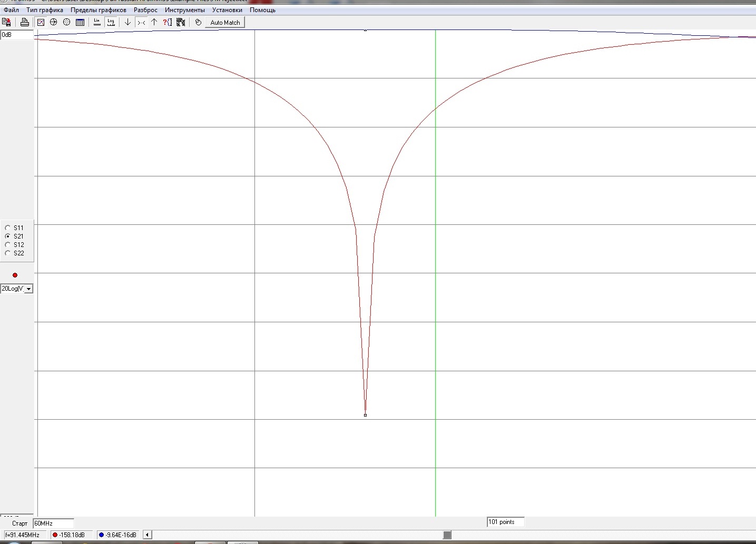
Task: Click the marker at the notch minimum
Action: 365,415
